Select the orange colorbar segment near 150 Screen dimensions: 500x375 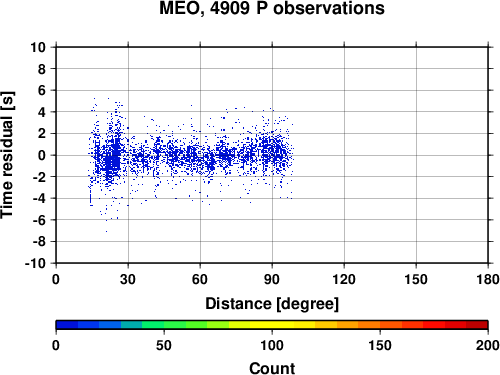tap(369, 325)
